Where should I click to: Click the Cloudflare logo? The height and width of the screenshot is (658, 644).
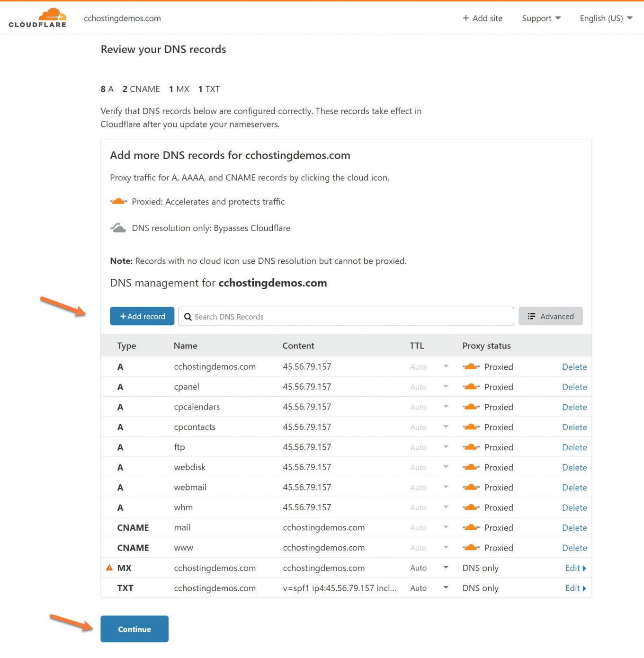pos(37,18)
